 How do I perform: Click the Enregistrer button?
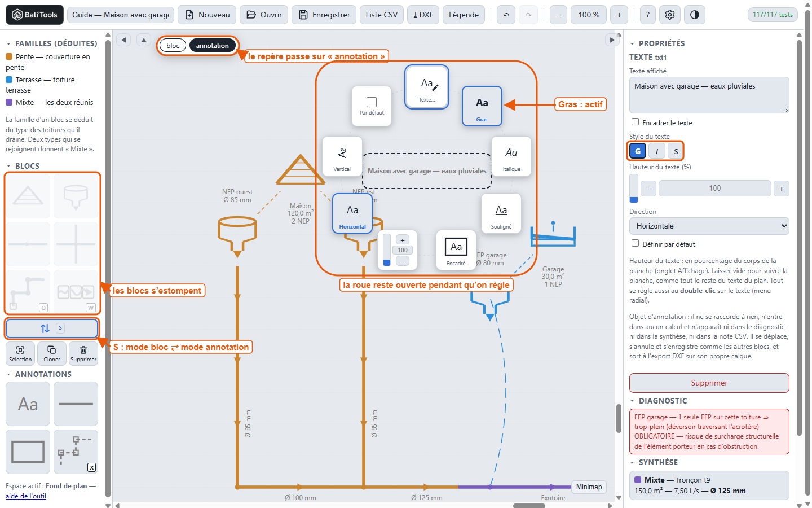[324, 15]
